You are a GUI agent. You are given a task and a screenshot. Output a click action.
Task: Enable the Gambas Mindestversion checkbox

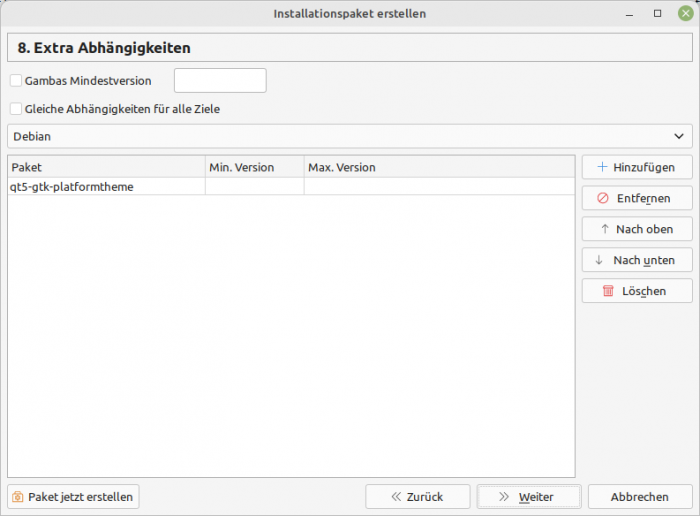click(15, 81)
